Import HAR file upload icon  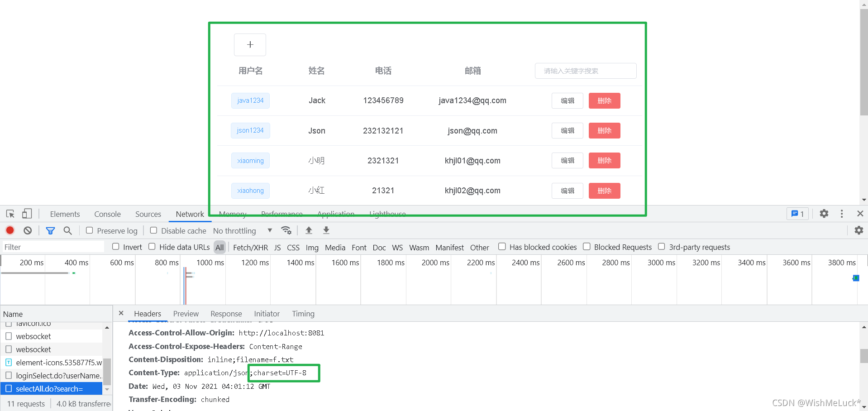pyautogui.click(x=309, y=230)
